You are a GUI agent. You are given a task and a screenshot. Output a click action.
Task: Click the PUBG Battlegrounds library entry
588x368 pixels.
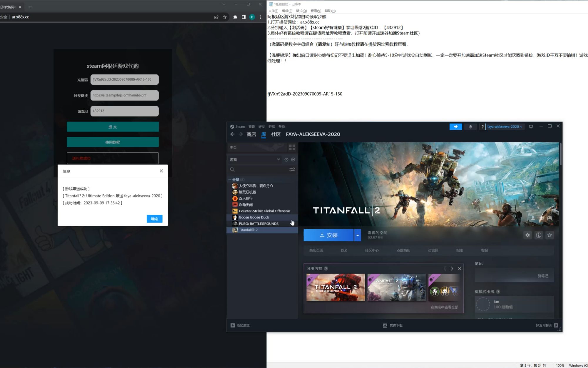(259, 224)
